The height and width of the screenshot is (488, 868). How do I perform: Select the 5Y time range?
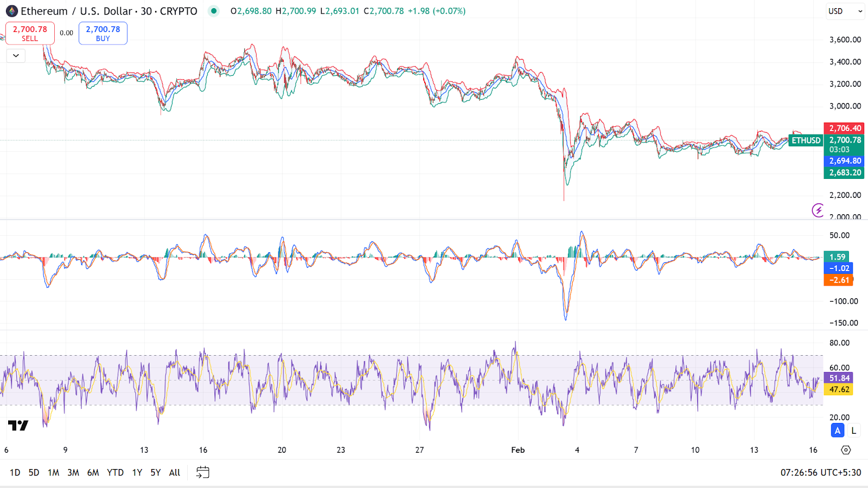[x=156, y=472]
